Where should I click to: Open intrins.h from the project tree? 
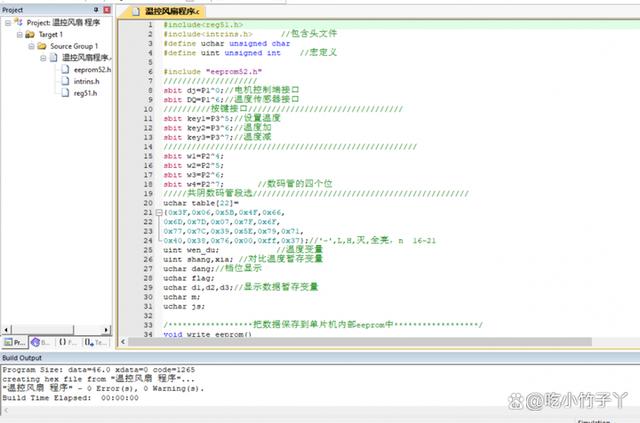[x=87, y=81]
